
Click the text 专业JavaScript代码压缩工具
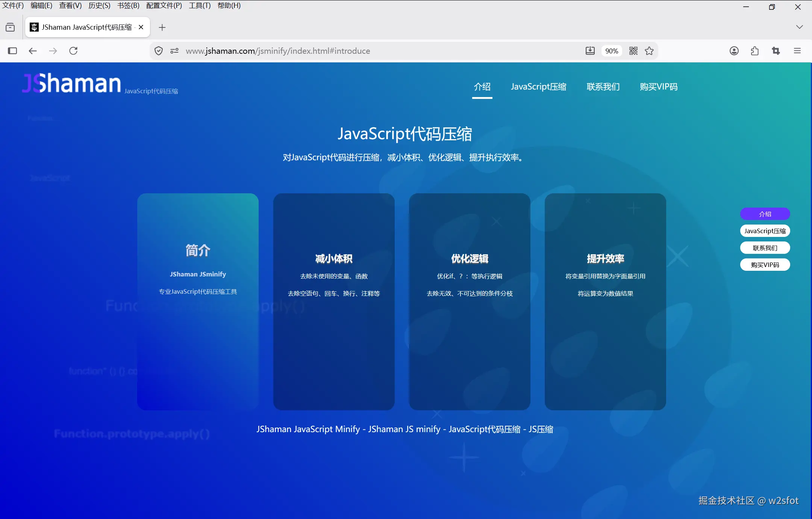[x=198, y=291]
